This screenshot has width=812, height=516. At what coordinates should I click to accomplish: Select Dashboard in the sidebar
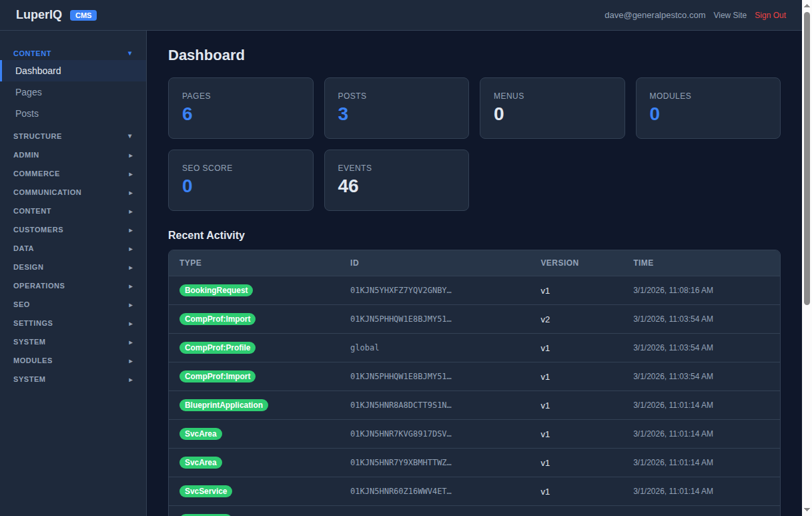[x=38, y=71]
